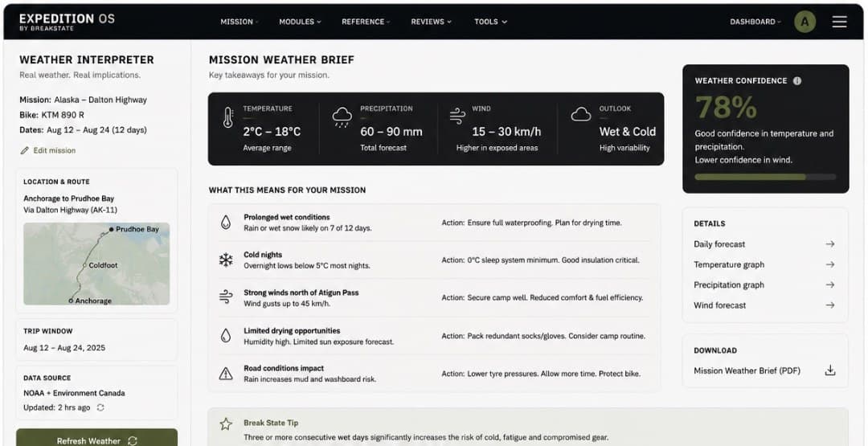This screenshot has width=868, height=446.
Task: Click the Break State Tip heading
Action: 271,423
